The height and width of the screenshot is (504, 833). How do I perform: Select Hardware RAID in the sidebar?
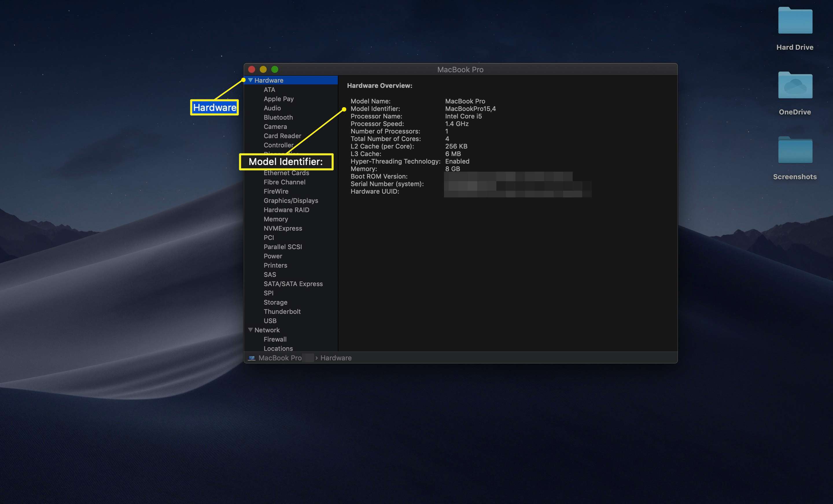(x=286, y=210)
